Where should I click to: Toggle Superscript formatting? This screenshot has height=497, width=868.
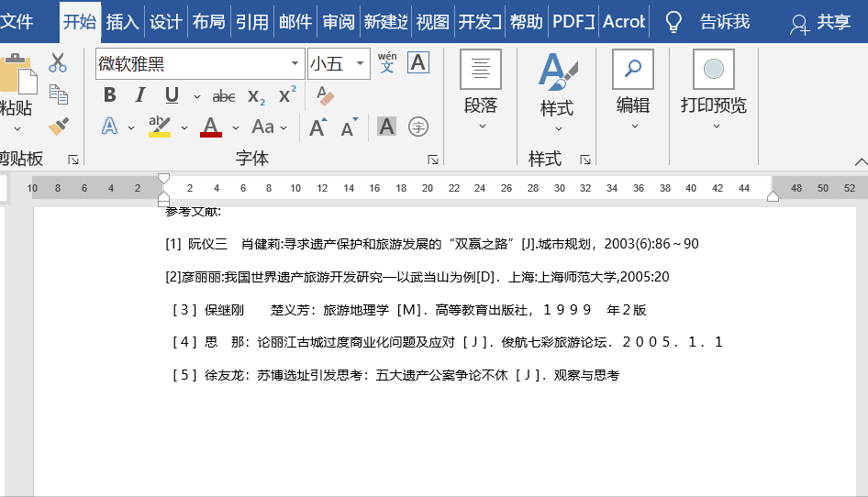pos(287,94)
